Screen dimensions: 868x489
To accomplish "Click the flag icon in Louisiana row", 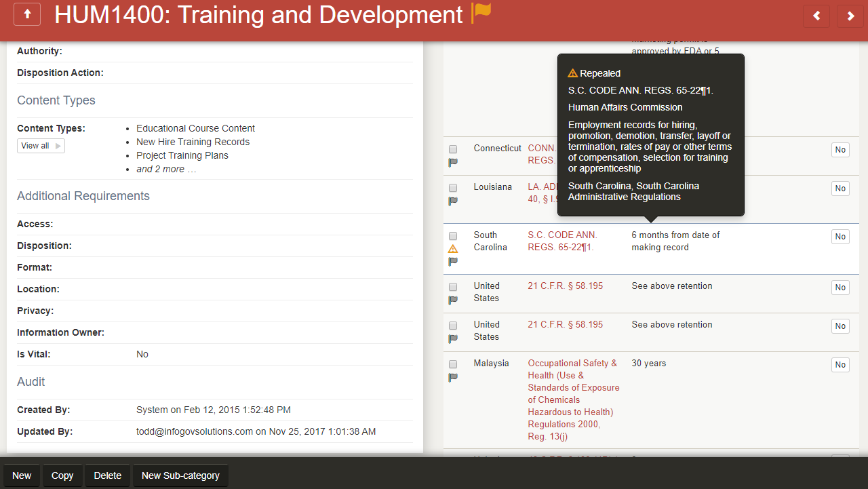I will pyautogui.click(x=453, y=201).
